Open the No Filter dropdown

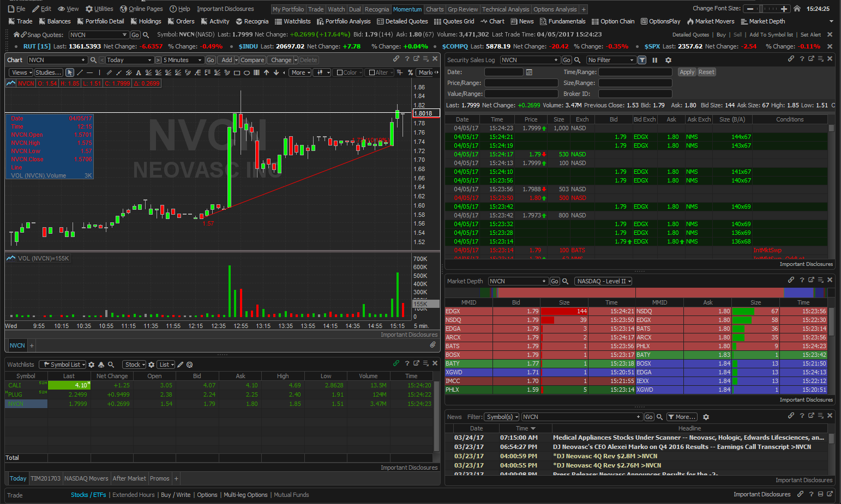point(611,60)
